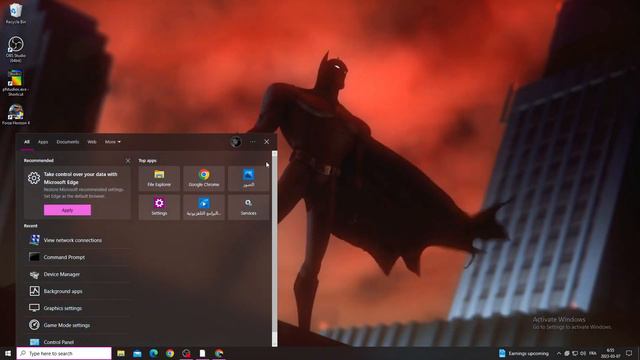Screen dimensions: 640x360
Task: Switch to the Documents search tab
Action: pos(68,142)
